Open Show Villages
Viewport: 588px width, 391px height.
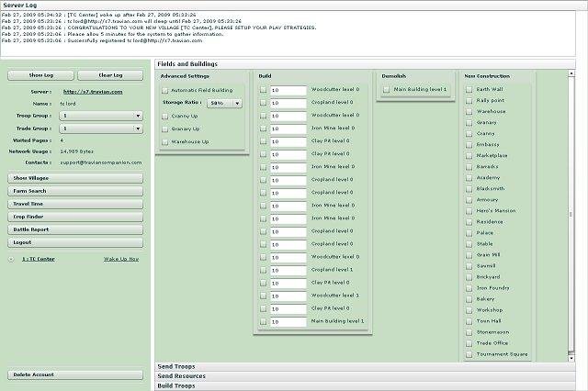[x=75, y=178]
